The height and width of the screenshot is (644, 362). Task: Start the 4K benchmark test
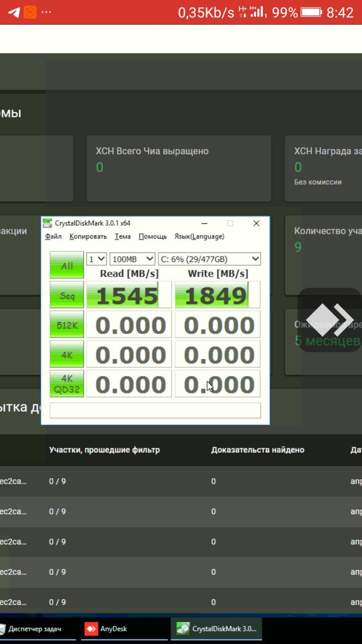[x=67, y=354]
